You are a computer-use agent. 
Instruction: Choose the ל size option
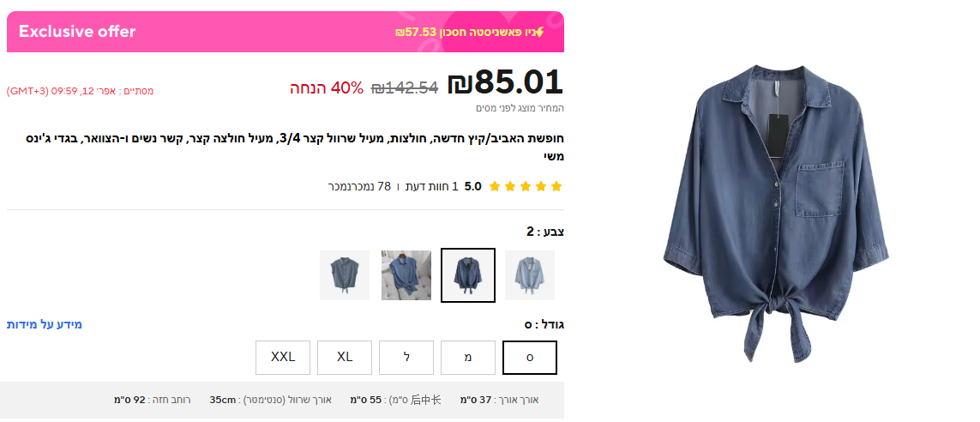tap(406, 358)
